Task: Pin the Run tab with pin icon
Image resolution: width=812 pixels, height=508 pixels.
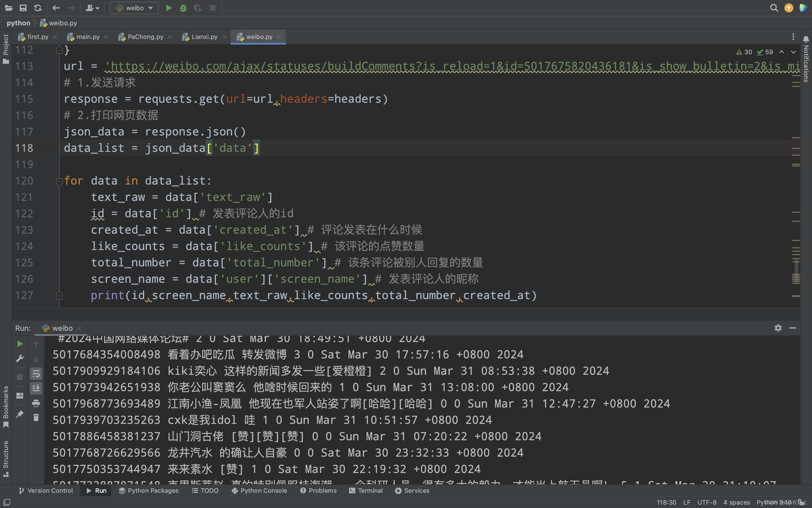Action: [20, 414]
